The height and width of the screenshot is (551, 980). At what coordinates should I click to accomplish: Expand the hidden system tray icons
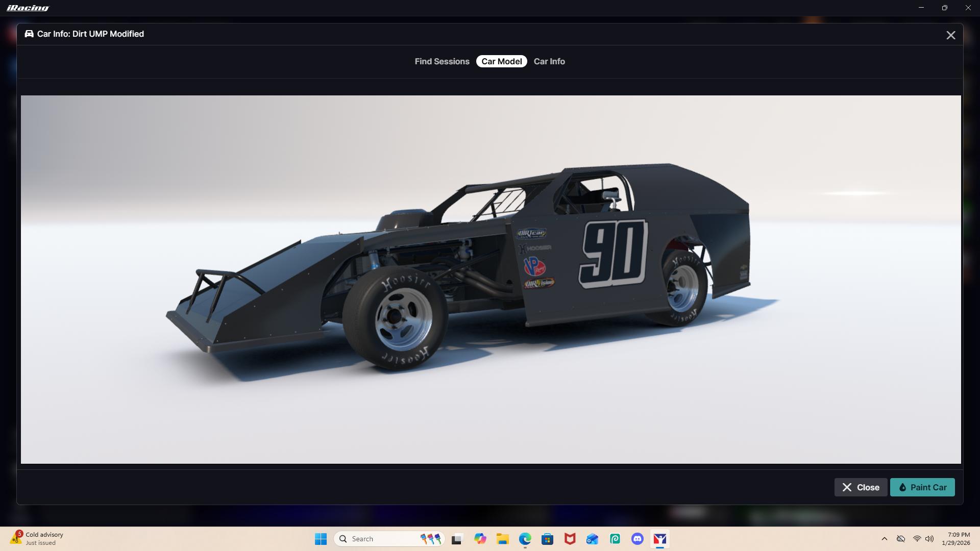click(x=884, y=539)
